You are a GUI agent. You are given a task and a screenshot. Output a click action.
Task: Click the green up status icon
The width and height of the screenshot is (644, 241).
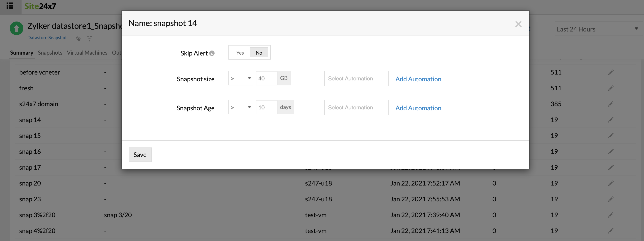(17, 29)
